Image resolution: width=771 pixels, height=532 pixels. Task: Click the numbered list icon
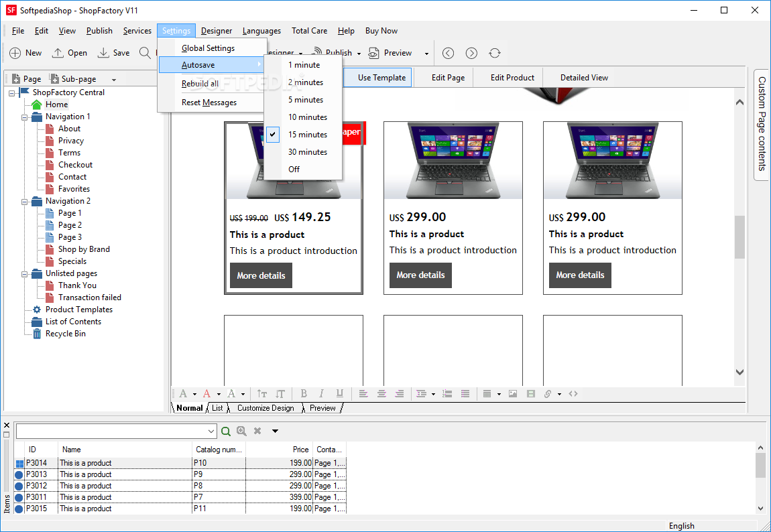[x=447, y=393]
